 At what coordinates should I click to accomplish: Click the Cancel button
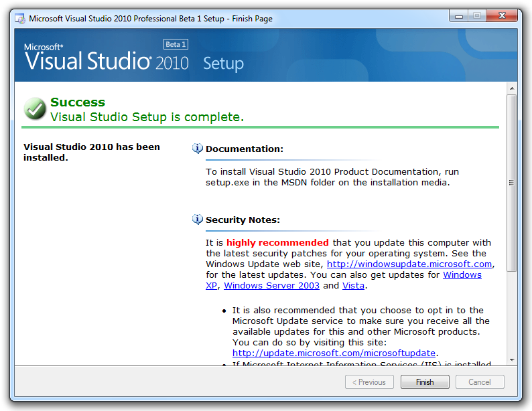click(x=480, y=382)
